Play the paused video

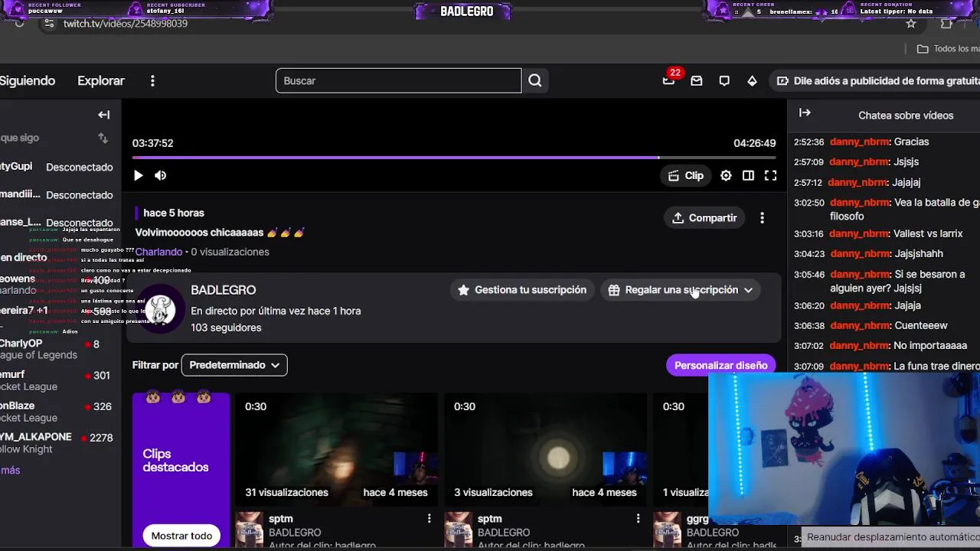pos(138,175)
